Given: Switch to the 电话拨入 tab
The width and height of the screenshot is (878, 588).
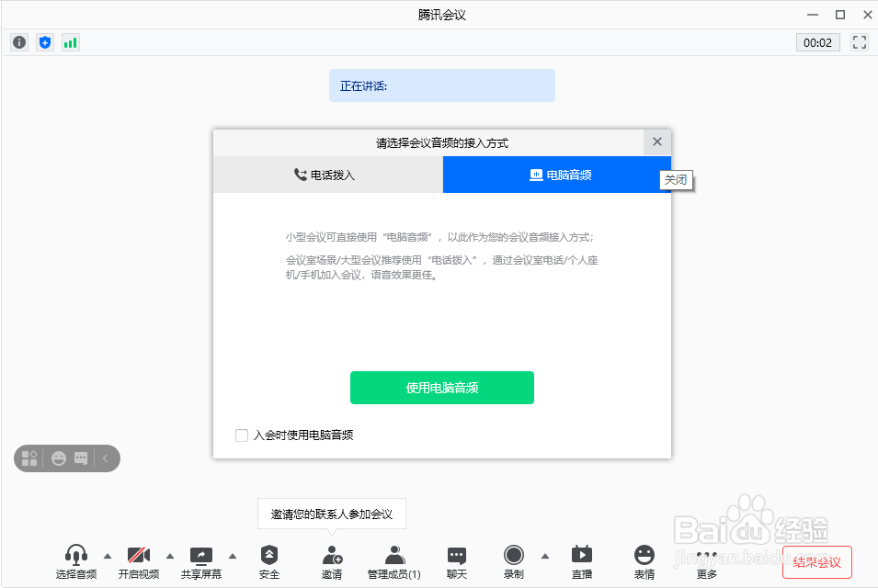Looking at the screenshot, I should coord(327,175).
